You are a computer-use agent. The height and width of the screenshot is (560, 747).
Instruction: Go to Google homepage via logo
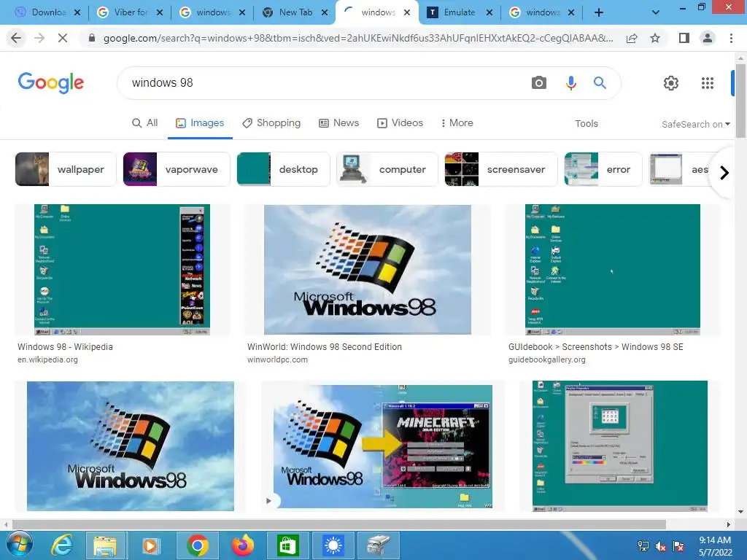[51, 82]
